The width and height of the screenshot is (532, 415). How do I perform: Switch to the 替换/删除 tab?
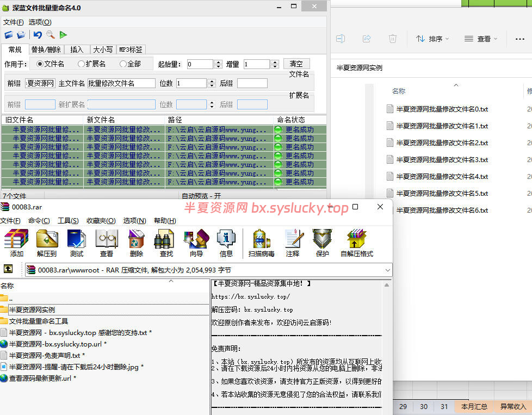tap(46, 49)
